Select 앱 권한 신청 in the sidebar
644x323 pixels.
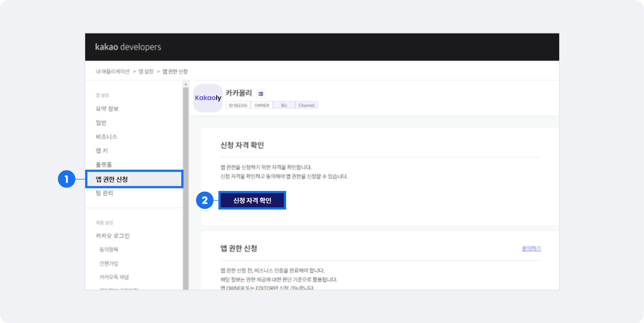point(134,179)
